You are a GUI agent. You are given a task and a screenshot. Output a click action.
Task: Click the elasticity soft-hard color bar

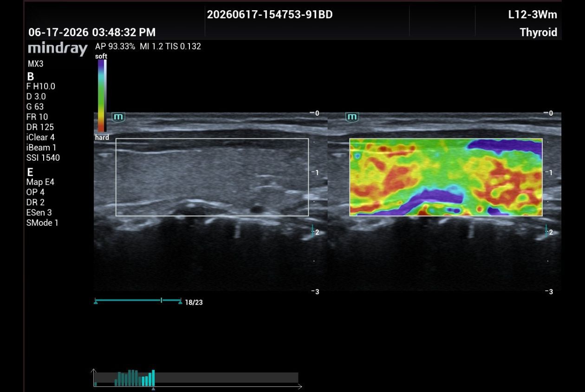pyautogui.click(x=102, y=96)
